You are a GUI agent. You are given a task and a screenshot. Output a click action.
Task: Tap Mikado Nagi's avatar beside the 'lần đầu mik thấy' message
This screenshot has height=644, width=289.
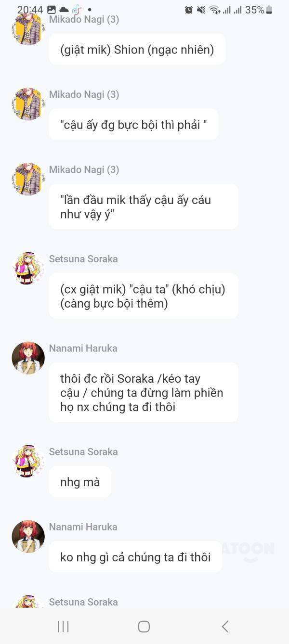(x=28, y=179)
